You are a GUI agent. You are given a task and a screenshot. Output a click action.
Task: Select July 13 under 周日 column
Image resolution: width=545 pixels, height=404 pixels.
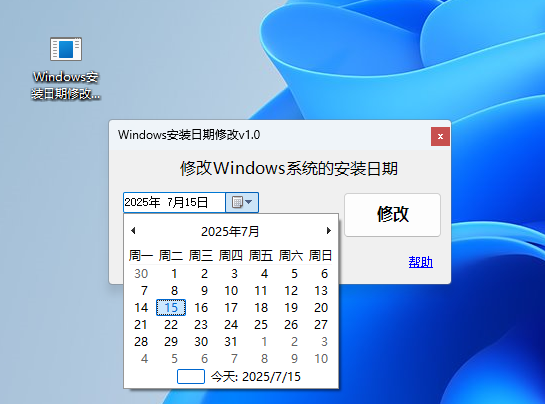tap(321, 290)
